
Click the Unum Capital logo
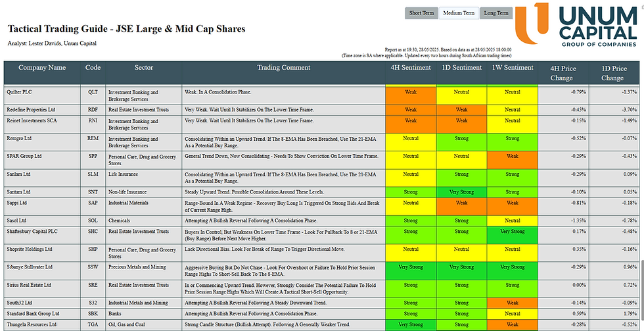point(576,24)
